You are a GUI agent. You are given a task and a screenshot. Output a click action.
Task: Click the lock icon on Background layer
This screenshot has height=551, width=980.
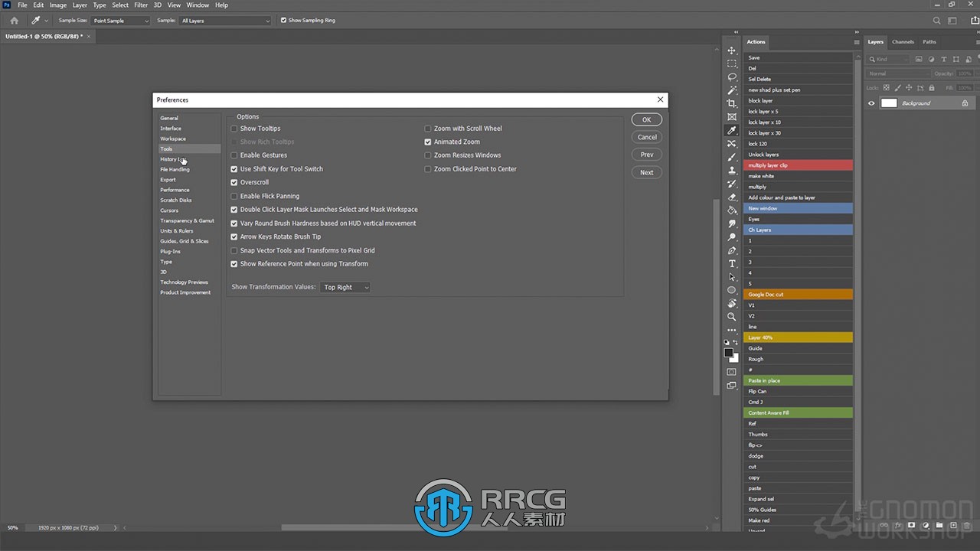965,103
